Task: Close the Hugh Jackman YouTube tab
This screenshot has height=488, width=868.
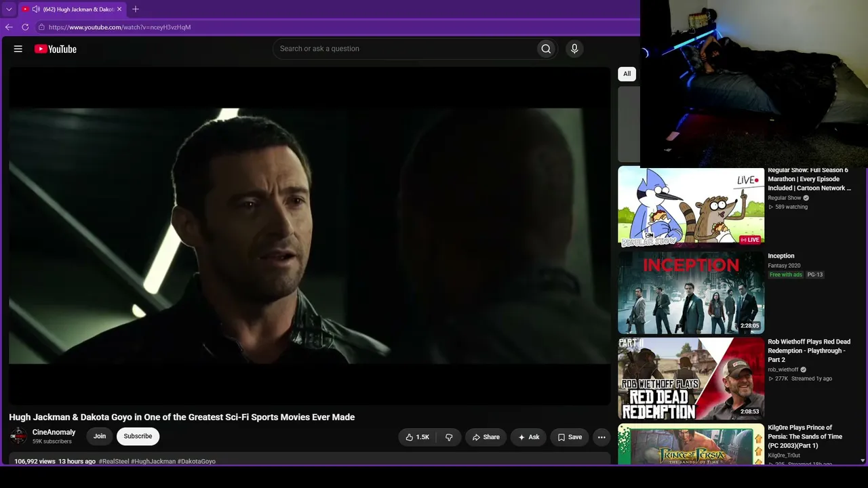Action: click(119, 9)
